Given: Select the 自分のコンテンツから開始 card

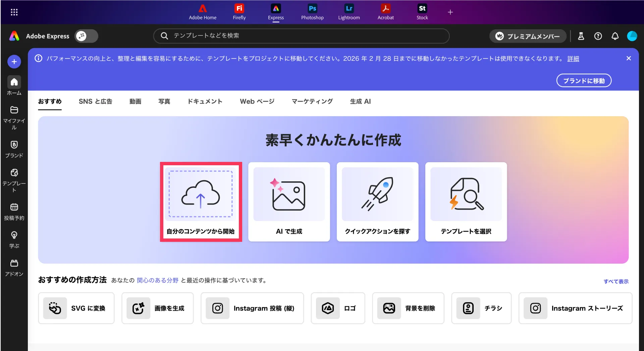Looking at the screenshot, I should click(x=201, y=202).
